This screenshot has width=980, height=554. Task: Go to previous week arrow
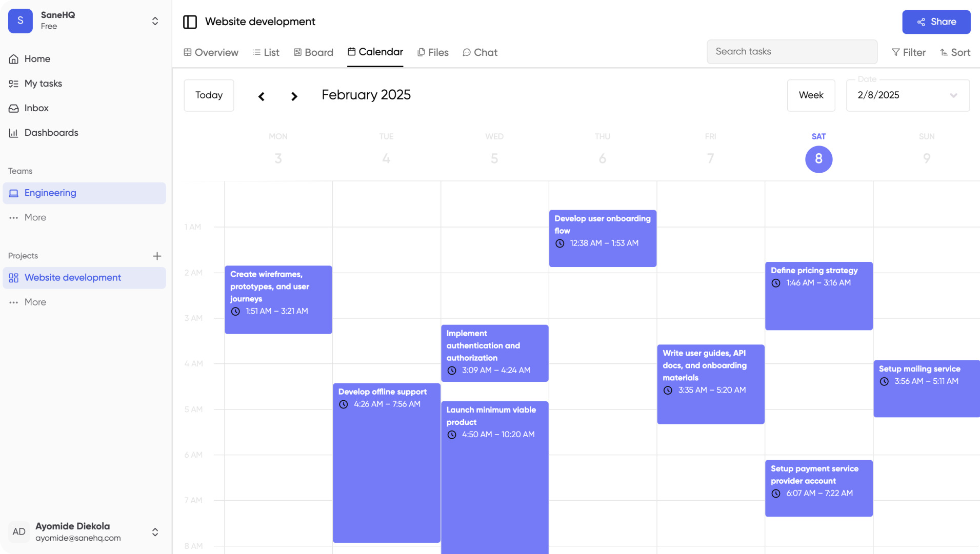pyautogui.click(x=262, y=96)
